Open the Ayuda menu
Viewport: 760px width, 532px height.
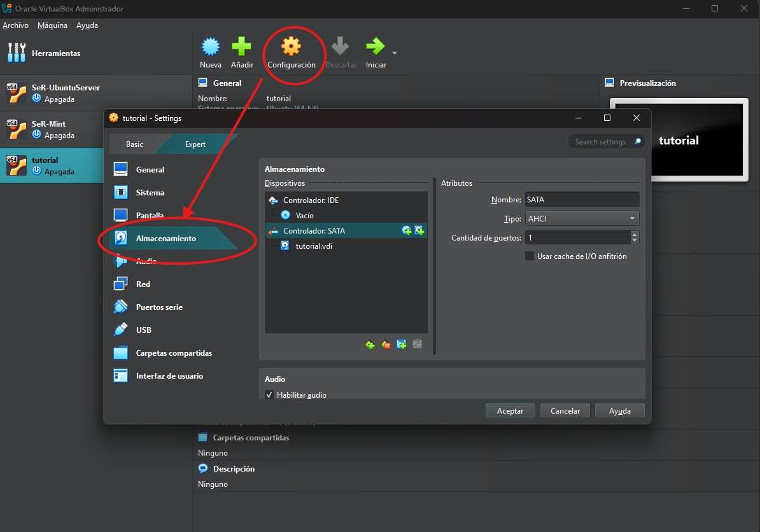(x=87, y=25)
